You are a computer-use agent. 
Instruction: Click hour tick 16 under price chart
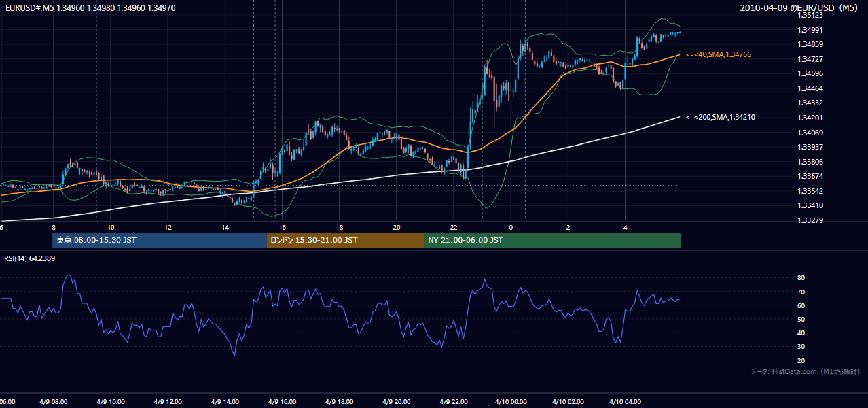tap(283, 228)
